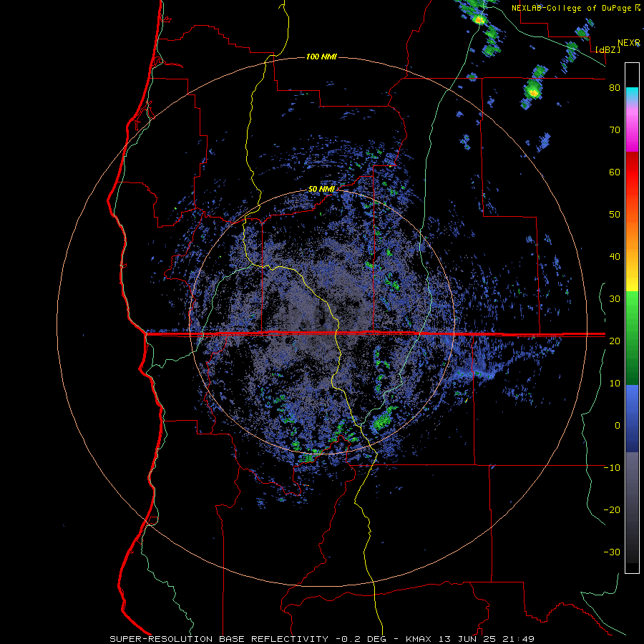Click the 40 value on the dBZ scale
The image size is (644, 644).
coord(615,257)
